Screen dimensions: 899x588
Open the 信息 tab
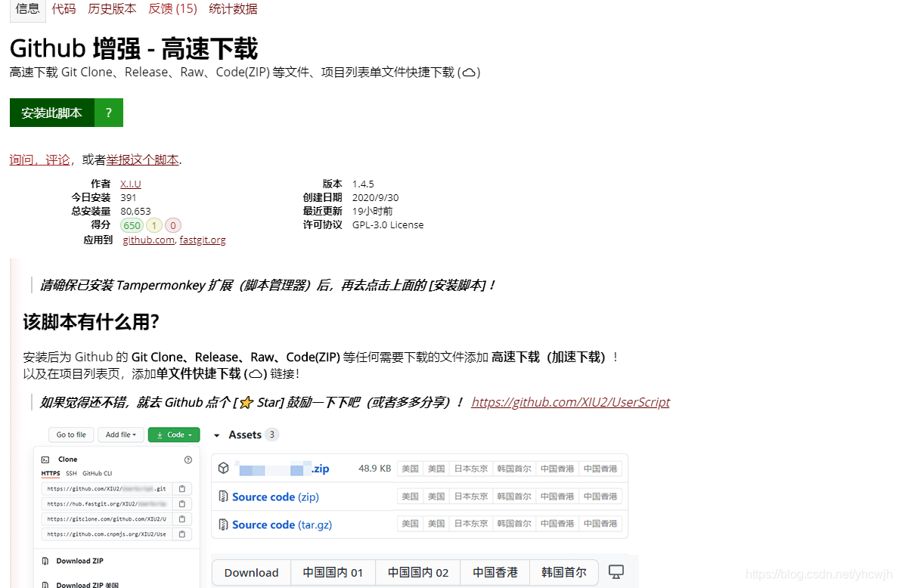coord(27,9)
